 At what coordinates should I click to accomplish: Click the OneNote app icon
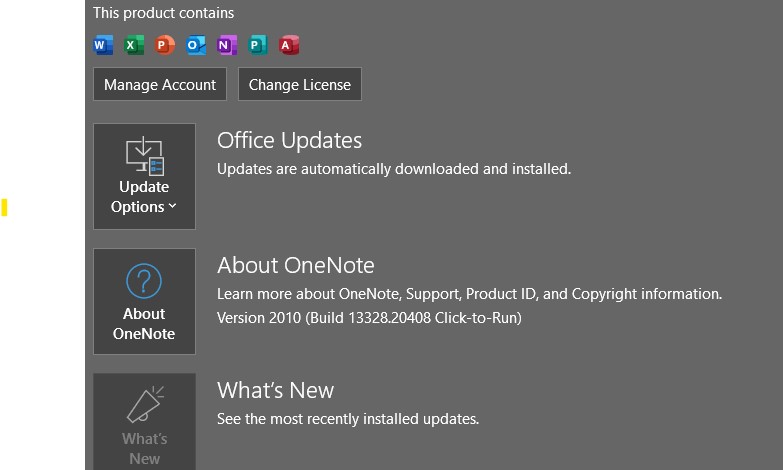coord(227,45)
